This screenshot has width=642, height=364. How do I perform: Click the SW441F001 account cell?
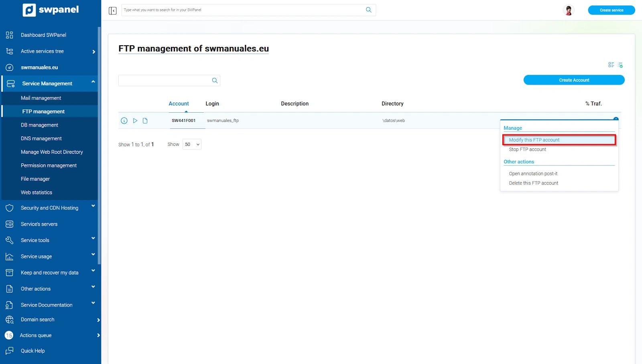coord(184,121)
